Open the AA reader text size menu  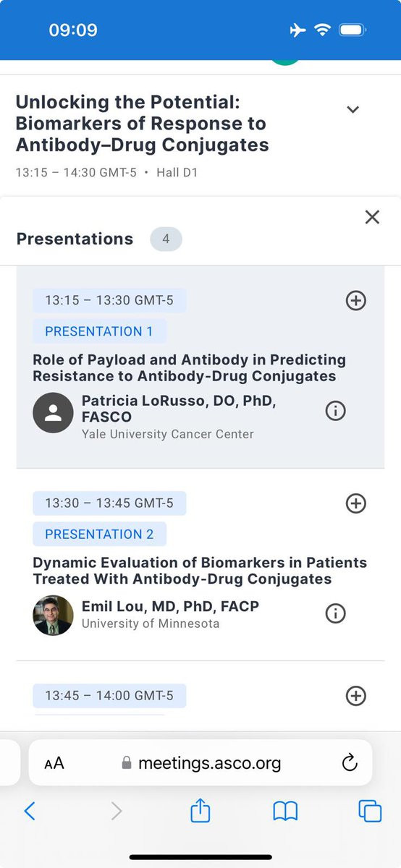(x=54, y=763)
